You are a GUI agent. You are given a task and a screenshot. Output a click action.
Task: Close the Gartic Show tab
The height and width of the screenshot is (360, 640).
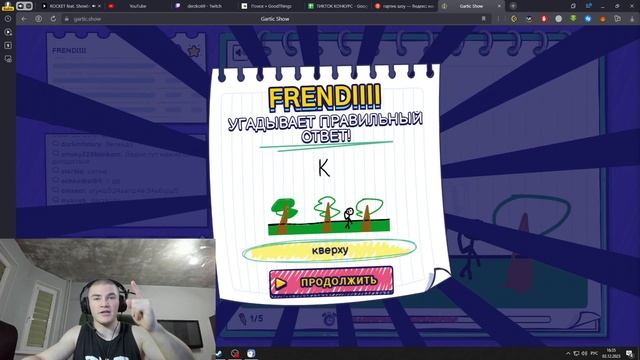pos(499,6)
